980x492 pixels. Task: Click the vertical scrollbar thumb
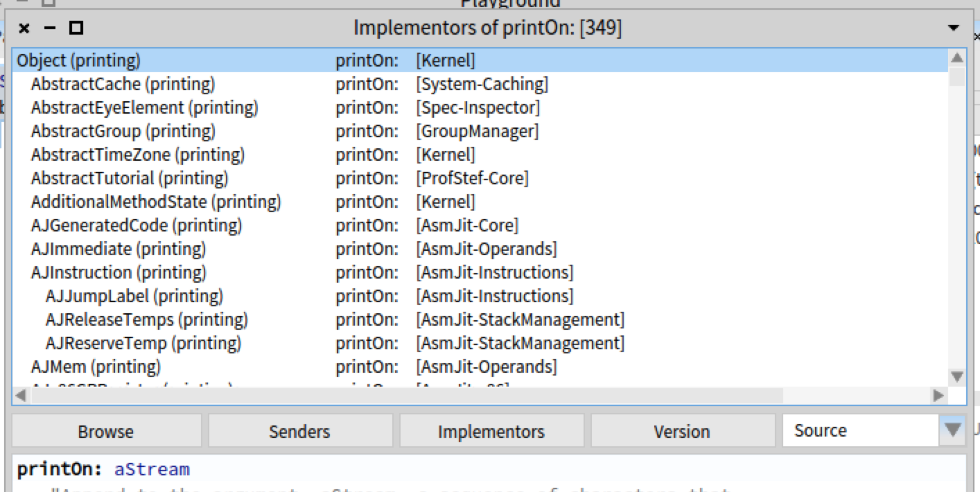(x=956, y=76)
